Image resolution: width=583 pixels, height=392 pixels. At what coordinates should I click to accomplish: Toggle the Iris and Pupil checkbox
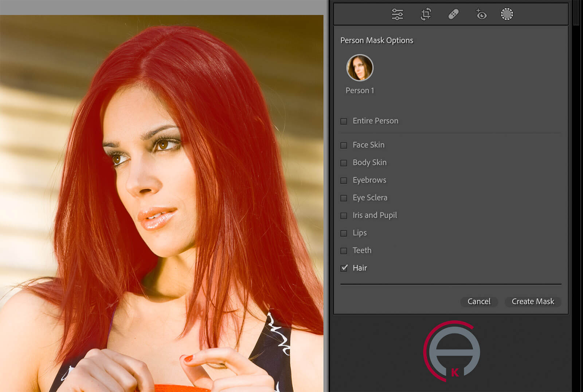[x=344, y=215]
